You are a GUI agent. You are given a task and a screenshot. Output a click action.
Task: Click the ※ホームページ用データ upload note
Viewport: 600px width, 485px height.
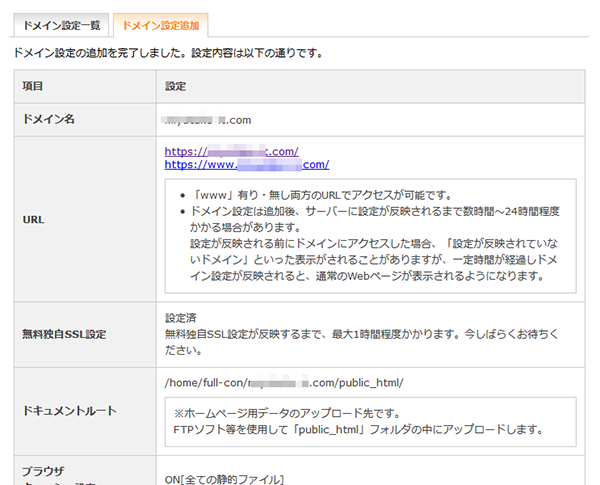point(287,414)
